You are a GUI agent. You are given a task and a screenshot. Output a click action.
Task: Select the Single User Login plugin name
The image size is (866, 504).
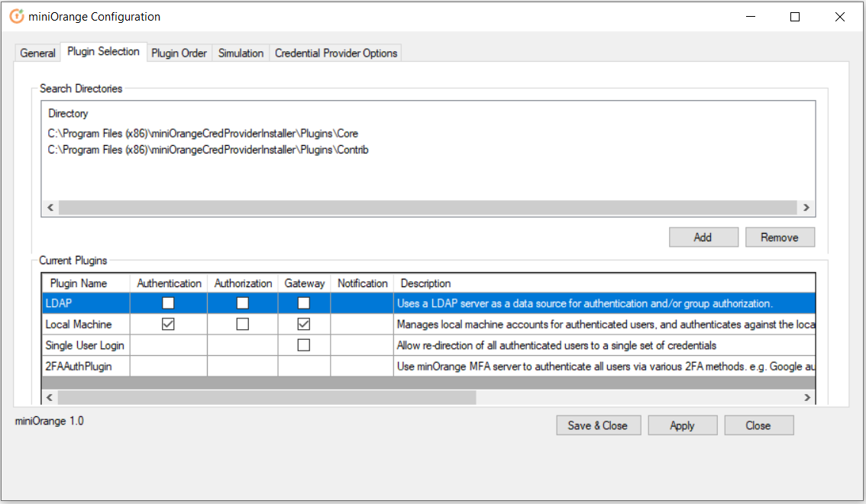pyautogui.click(x=86, y=345)
